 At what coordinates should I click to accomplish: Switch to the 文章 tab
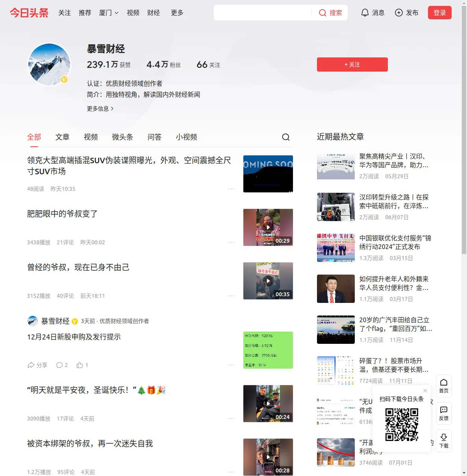(63, 137)
